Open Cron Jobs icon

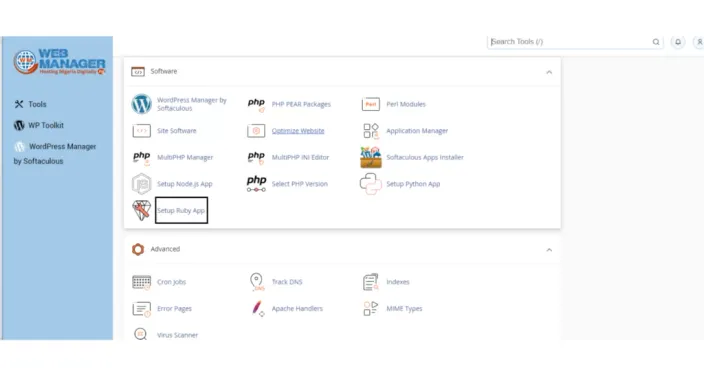coord(141,282)
